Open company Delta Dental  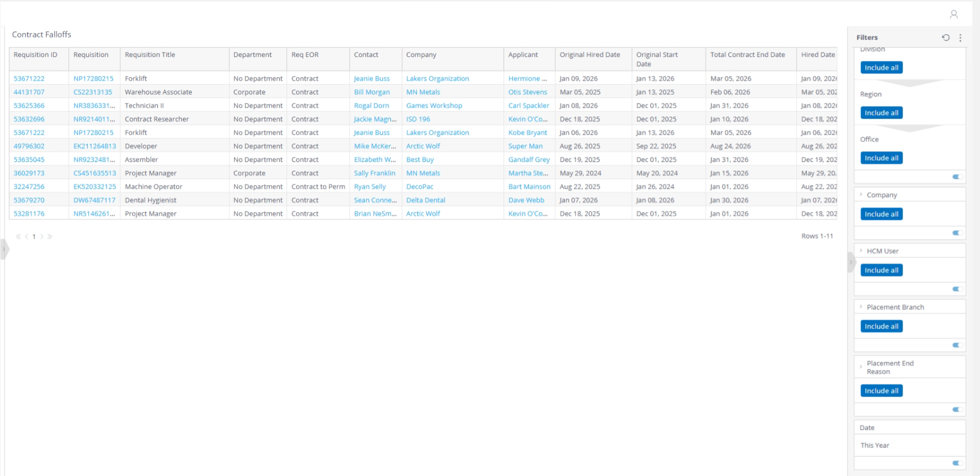pos(425,200)
